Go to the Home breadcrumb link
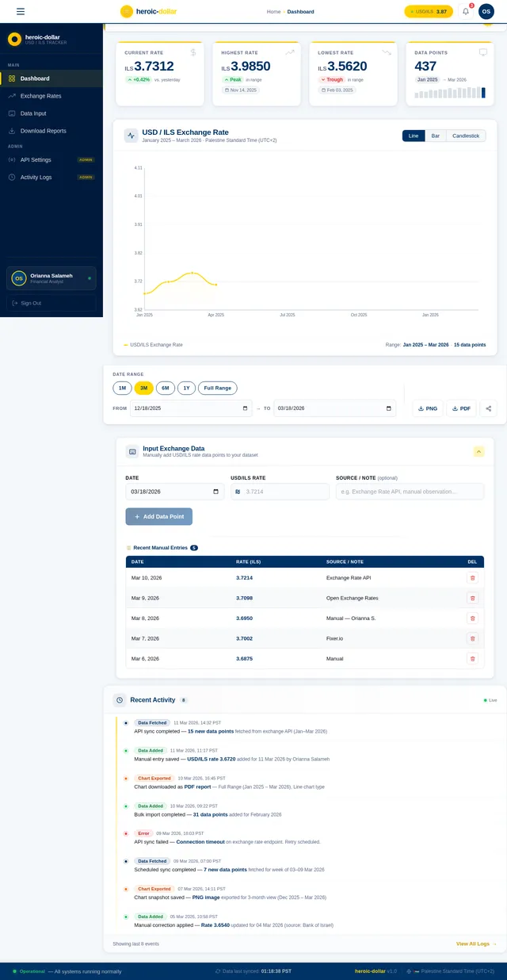The height and width of the screenshot is (980, 507). point(273,12)
